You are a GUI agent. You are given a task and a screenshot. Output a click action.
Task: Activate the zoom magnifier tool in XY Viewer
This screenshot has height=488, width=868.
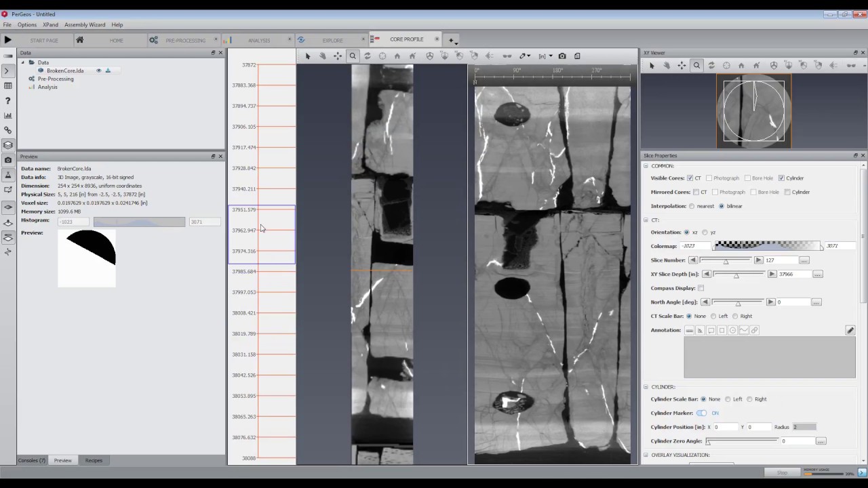[696, 66]
